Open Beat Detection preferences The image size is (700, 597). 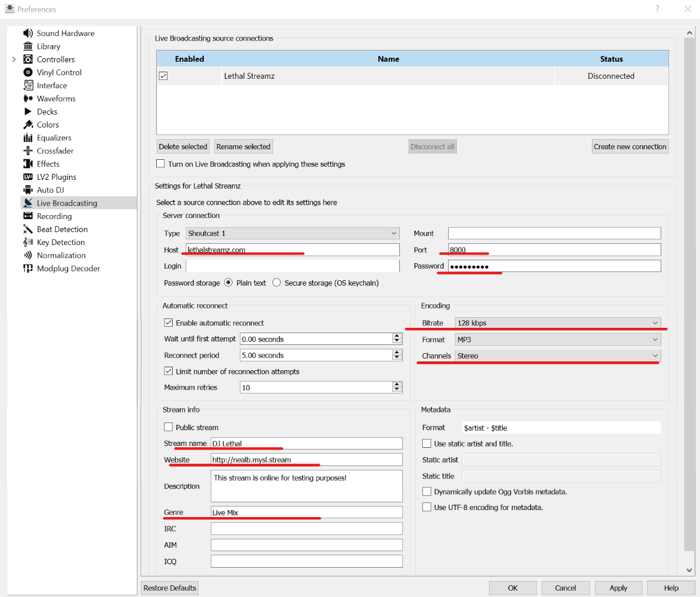(x=62, y=229)
